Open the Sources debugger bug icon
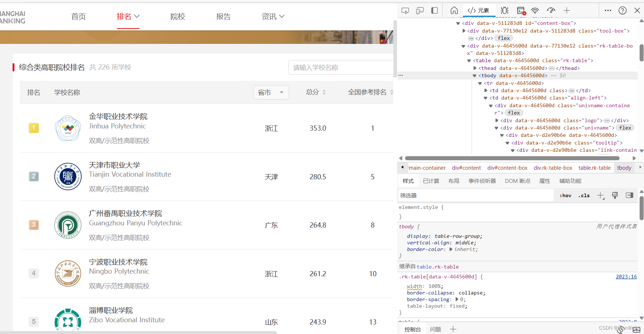 click(504, 11)
